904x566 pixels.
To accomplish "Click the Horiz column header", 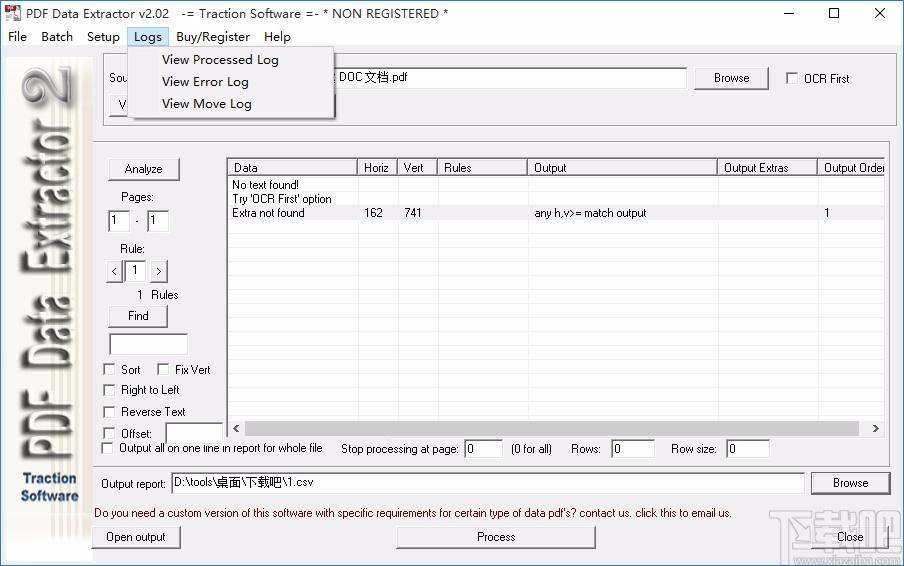I will 377,168.
